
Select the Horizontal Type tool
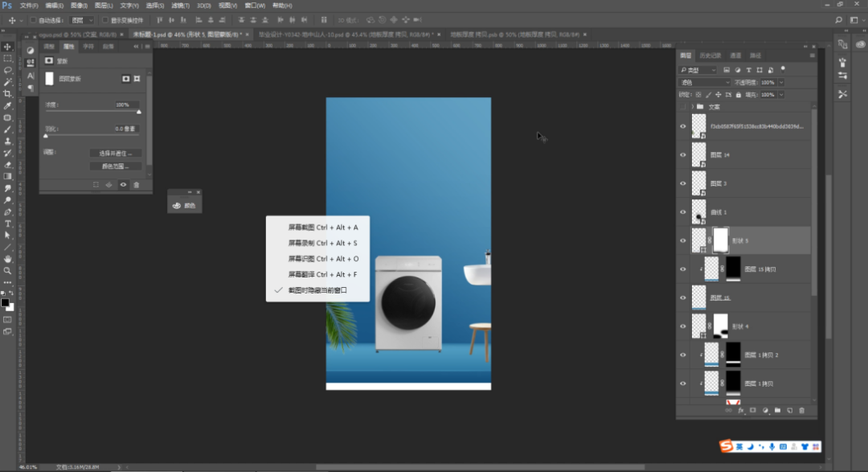8,224
